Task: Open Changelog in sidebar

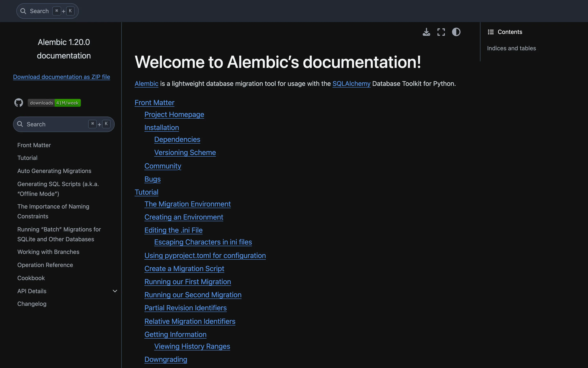Action: coord(32,304)
